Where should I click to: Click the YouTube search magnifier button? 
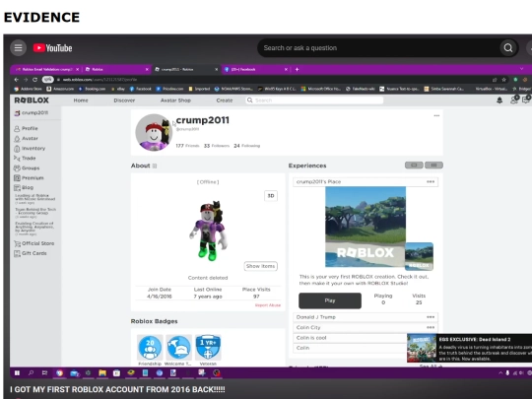(508, 48)
